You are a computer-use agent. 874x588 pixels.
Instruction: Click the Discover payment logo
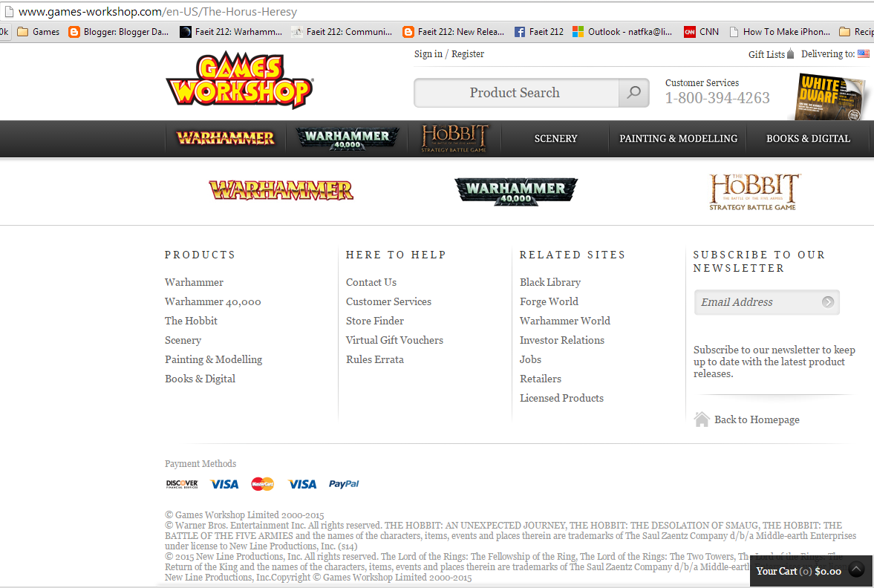(x=182, y=484)
